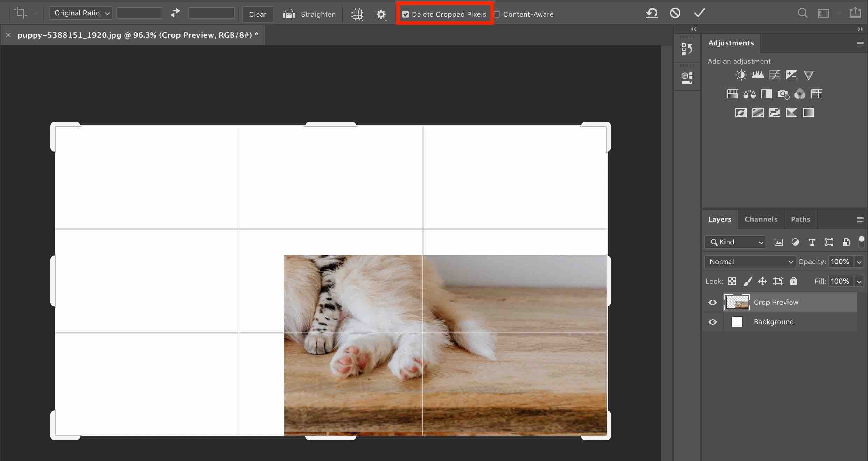Open crop overlay grid options
Viewport: 868px width, 461px height.
coord(357,14)
